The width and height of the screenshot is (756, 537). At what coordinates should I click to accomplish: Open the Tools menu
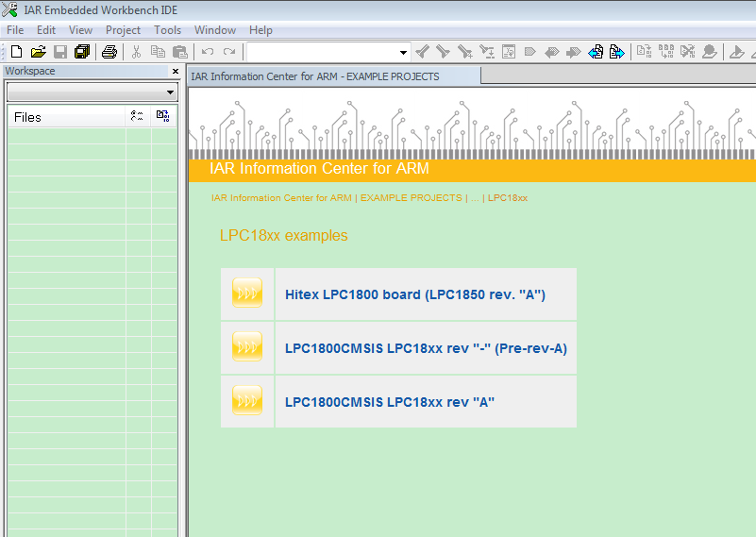tap(167, 30)
